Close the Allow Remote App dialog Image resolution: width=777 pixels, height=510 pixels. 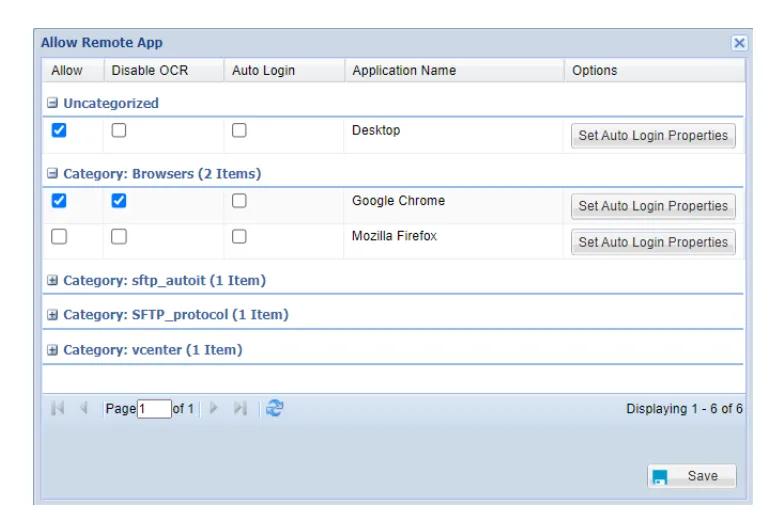[x=739, y=43]
